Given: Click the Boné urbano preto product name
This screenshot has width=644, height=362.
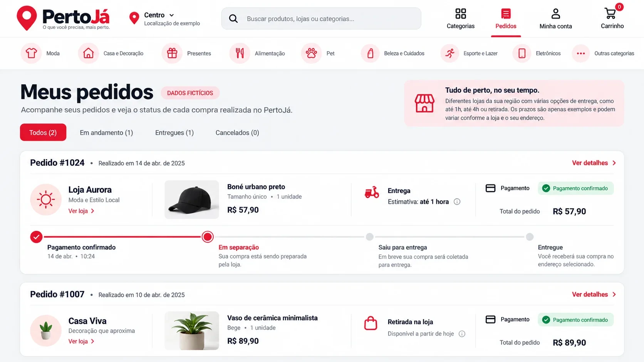Looking at the screenshot, I should pos(256,187).
